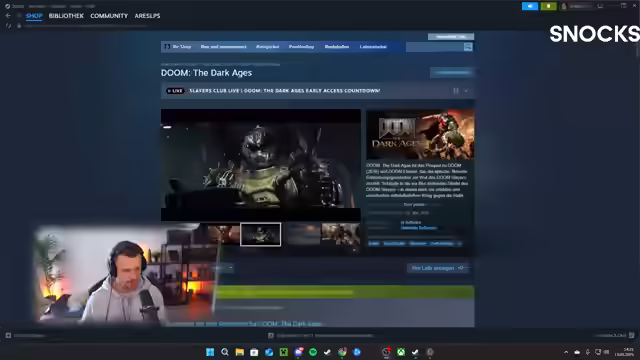Pause the live broadcast
The image size is (640, 360).
pyautogui.click(x=456, y=91)
